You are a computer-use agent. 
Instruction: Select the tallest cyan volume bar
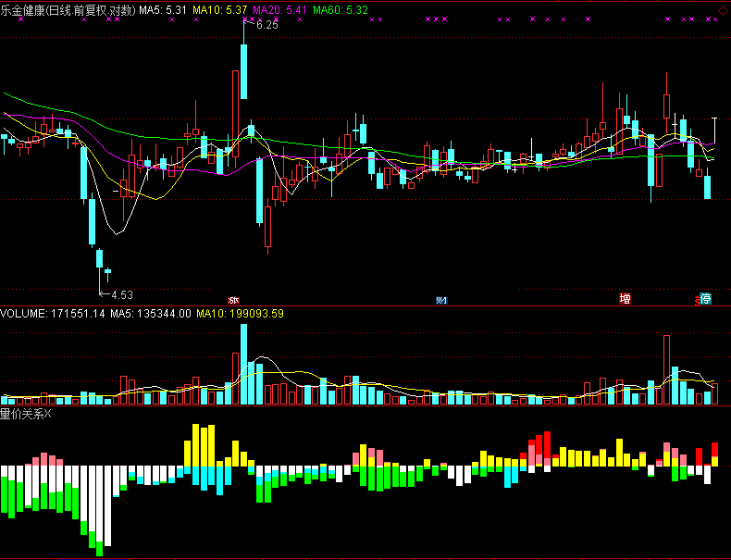tap(244, 364)
